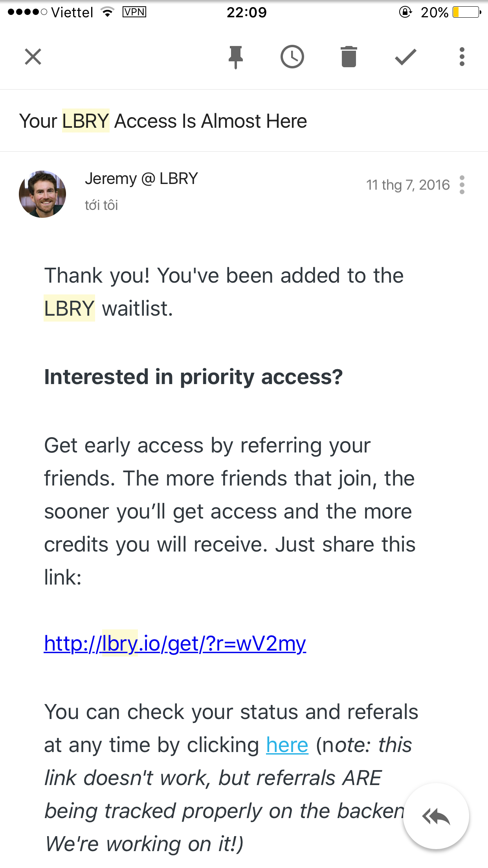Tap the VPN indicator in status bar
The height and width of the screenshot is (868, 488).
click(x=134, y=12)
